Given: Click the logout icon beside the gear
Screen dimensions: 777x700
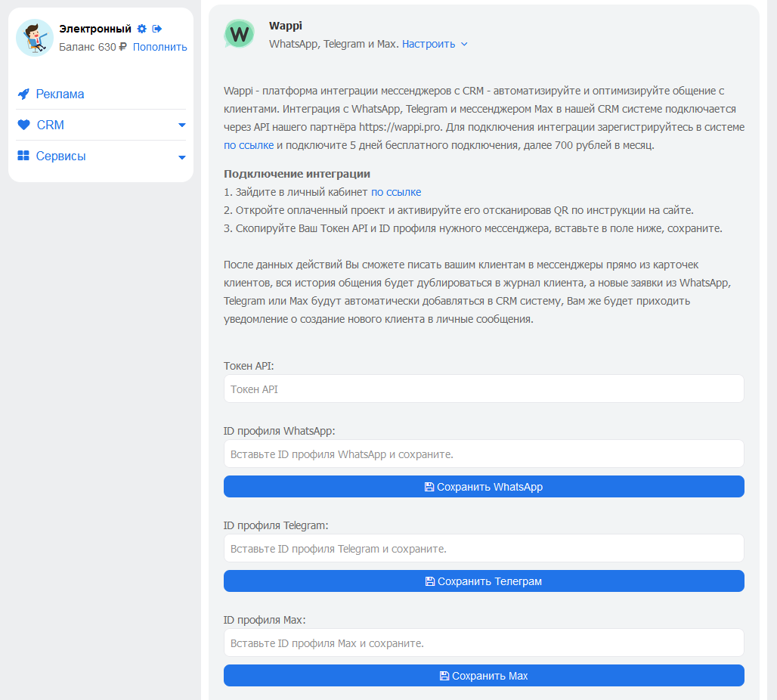Looking at the screenshot, I should [157, 29].
